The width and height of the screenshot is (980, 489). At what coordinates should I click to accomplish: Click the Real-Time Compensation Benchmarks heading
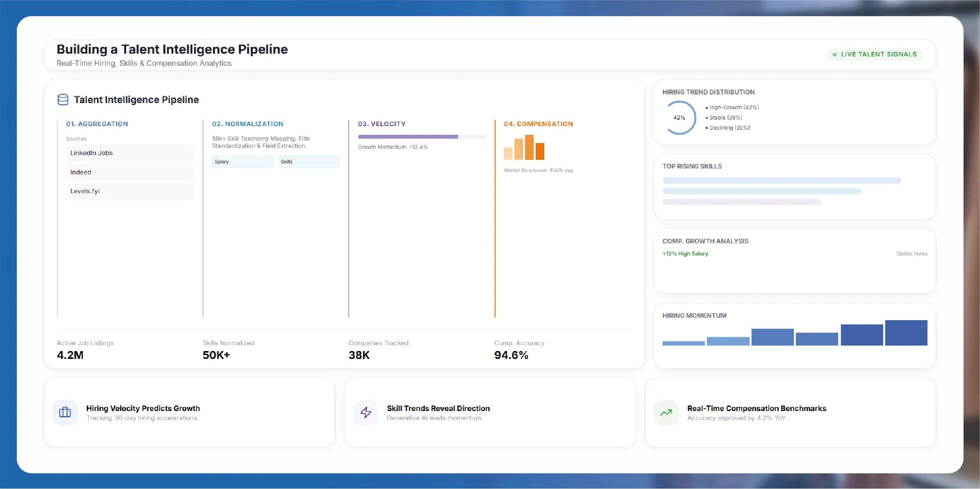tap(757, 408)
